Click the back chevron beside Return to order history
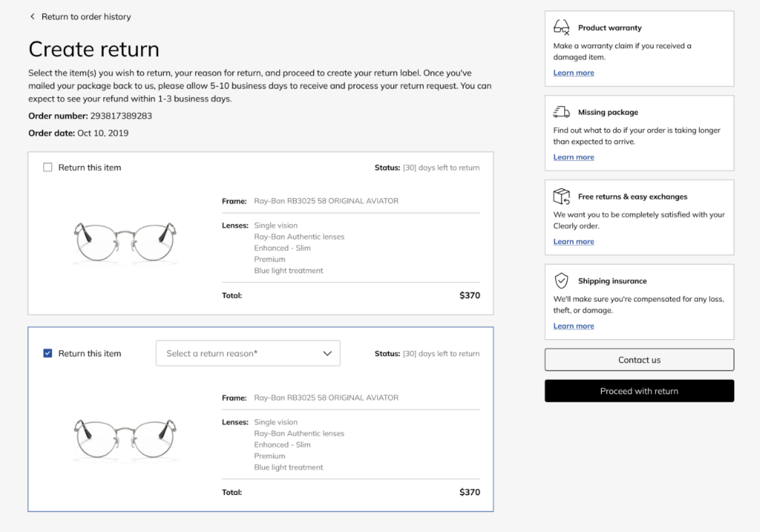This screenshot has height=532, width=760. coord(33,16)
